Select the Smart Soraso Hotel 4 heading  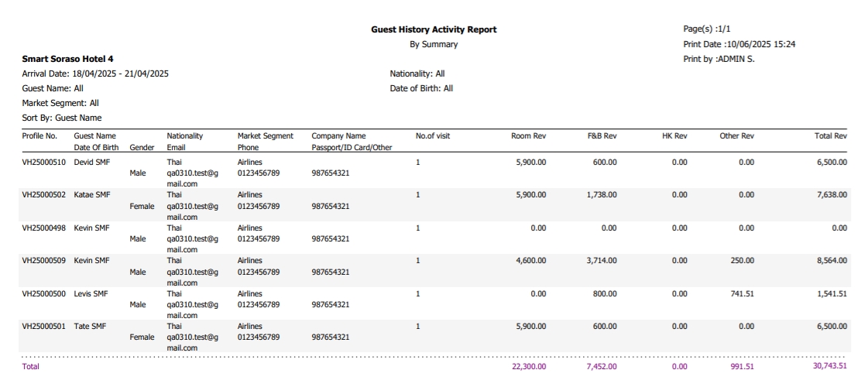(x=67, y=59)
